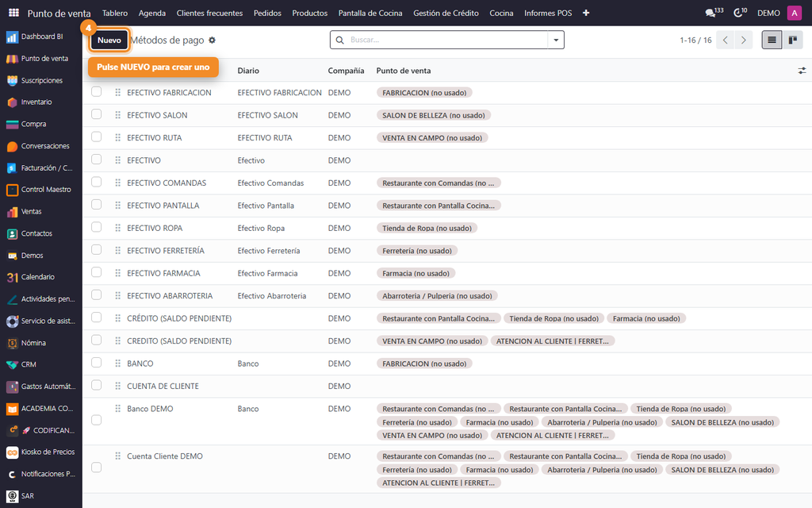Click DEMO company switcher
The height and width of the screenshot is (508, 812).
pos(768,13)
